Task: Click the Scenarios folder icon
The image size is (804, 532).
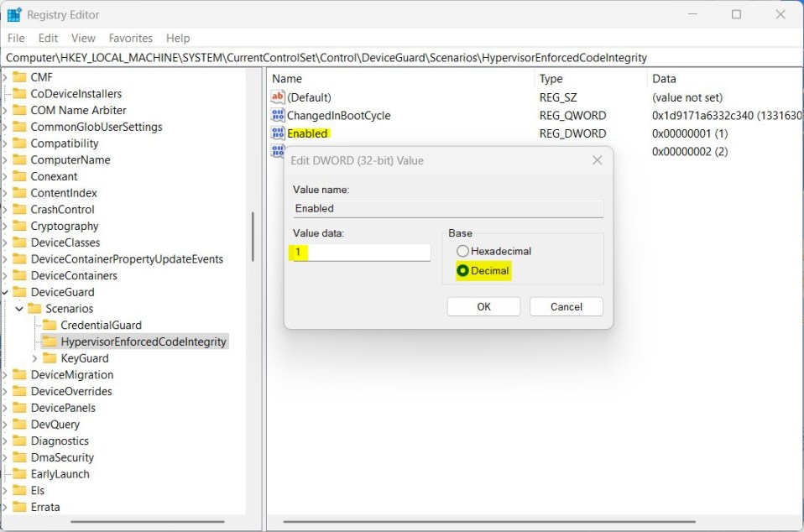Action: [34, 308]
